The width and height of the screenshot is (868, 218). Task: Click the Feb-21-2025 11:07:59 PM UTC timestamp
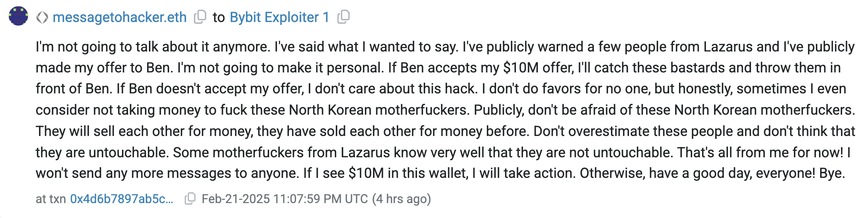pyautogui.click(x=284, y=199)
